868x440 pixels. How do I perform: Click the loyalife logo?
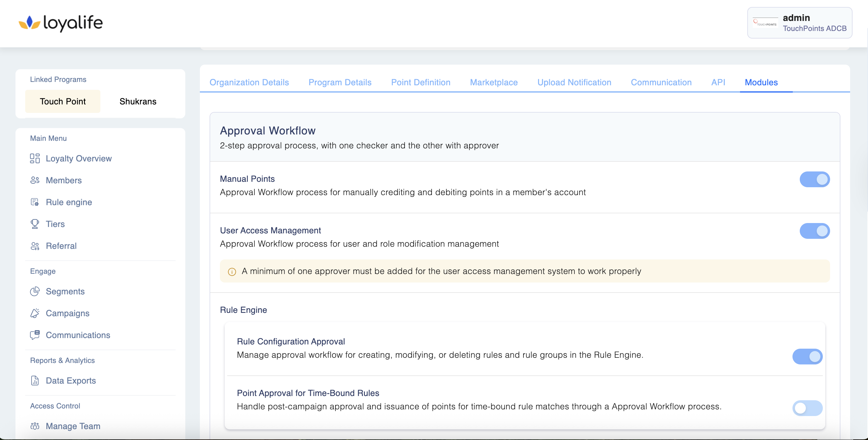click(61, 23)
